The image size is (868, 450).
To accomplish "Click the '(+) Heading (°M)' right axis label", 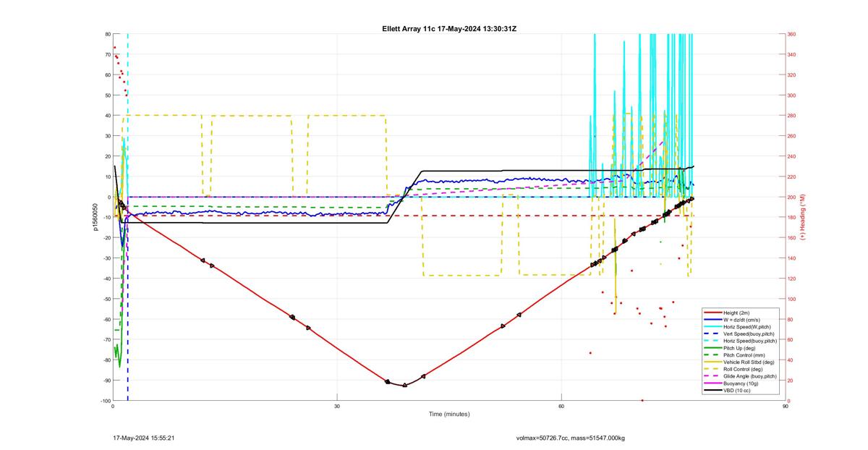I will (803, 217).
